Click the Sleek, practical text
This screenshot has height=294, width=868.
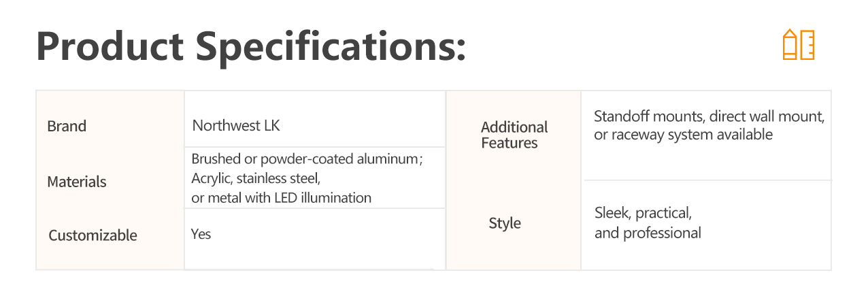point(644,213)
